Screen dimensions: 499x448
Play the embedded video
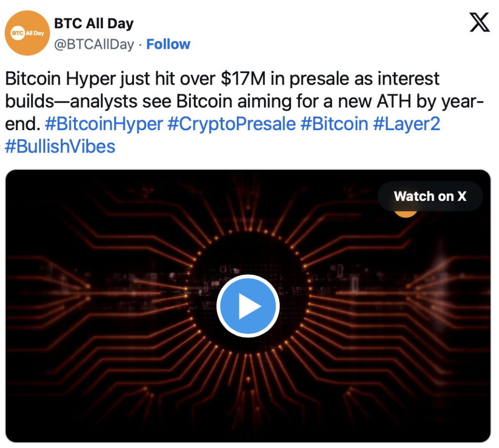click(x=248, y=306)
